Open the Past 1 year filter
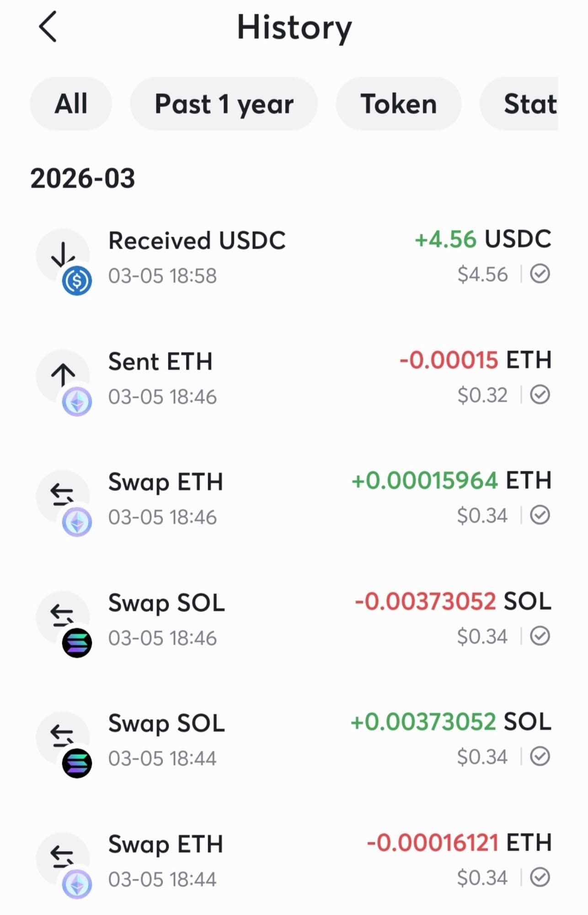588x915 pixels. click(224, 104)
